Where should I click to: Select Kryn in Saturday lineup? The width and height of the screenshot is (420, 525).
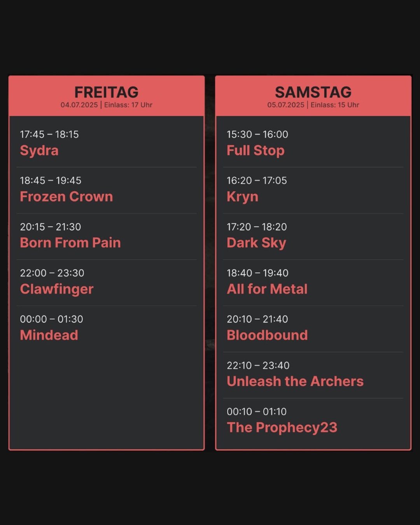(242, 197)
